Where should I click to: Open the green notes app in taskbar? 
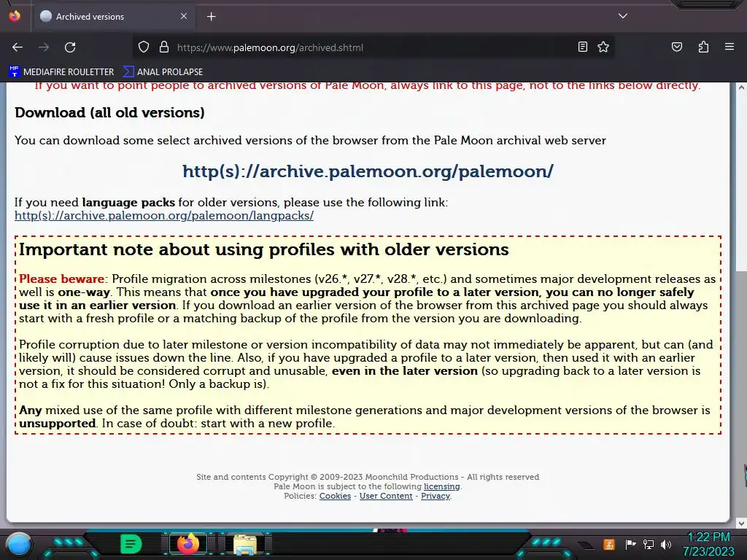pyautogui.click(x=131, y=544)
